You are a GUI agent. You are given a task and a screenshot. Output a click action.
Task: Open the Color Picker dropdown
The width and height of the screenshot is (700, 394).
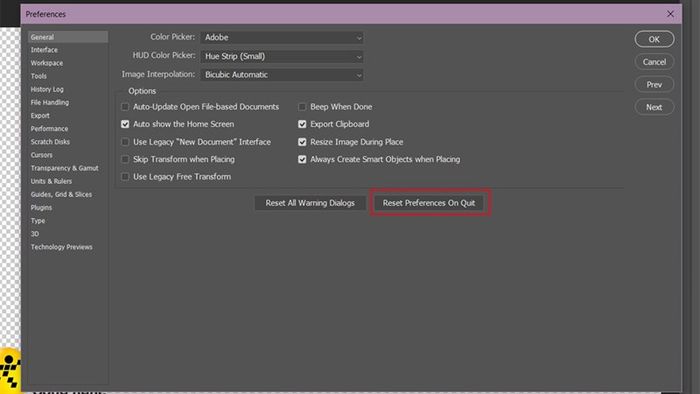[x=282, y=37]
